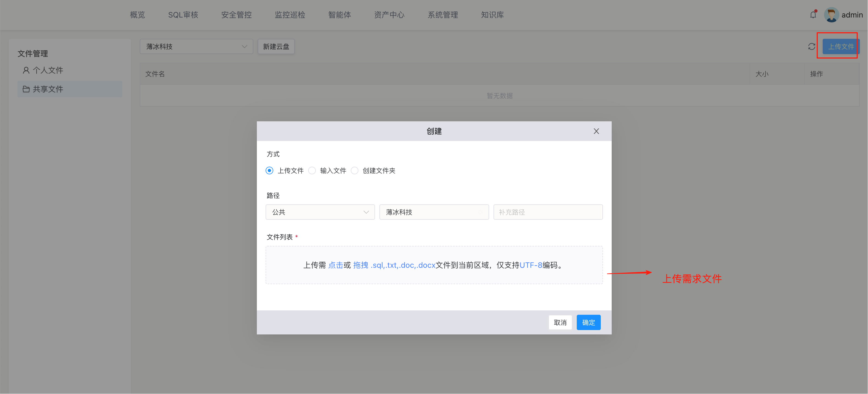Expand the 公共 path dropdown

click(x=320, y=212)
